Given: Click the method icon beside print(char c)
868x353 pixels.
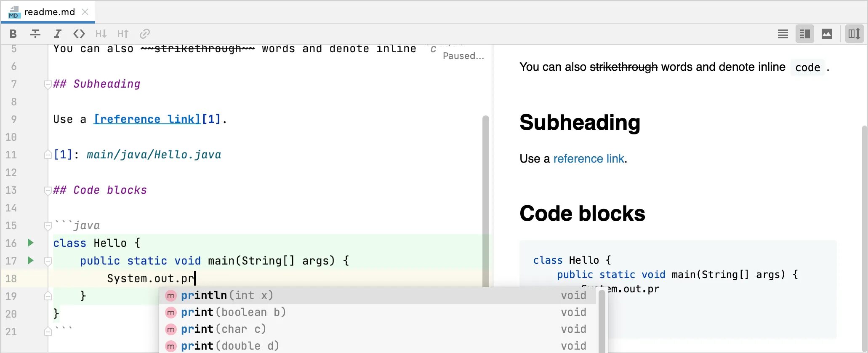Looking at the screenshot, I should (170, 329).
